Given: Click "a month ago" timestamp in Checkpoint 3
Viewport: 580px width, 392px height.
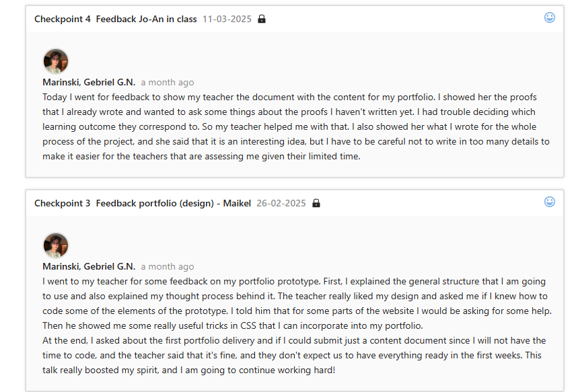Looking at the screenshot, I should pyautogui.click(x=167, y=266).
